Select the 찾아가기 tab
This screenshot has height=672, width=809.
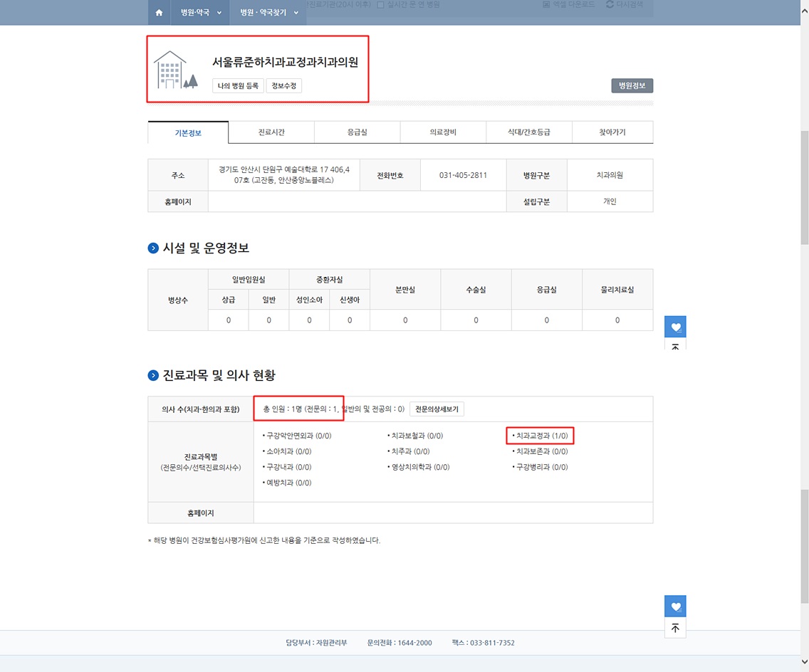pyautogui.click(x=612, y=132)
